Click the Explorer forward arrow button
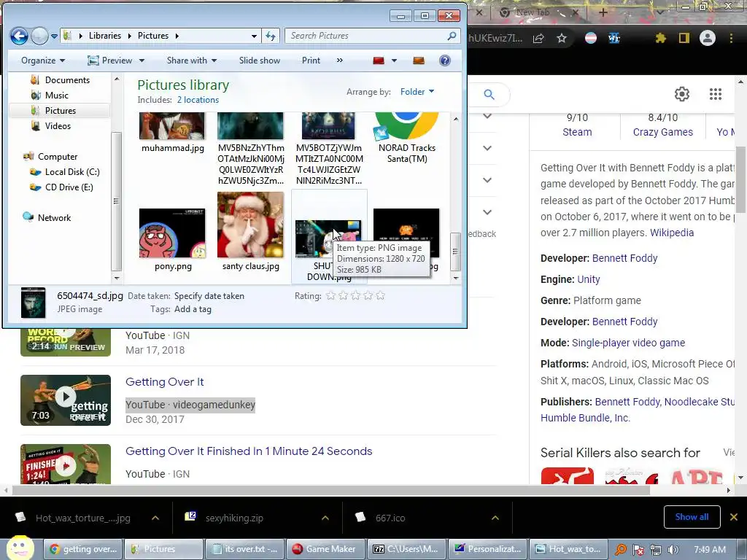747x560 pixels. point(39,36)
